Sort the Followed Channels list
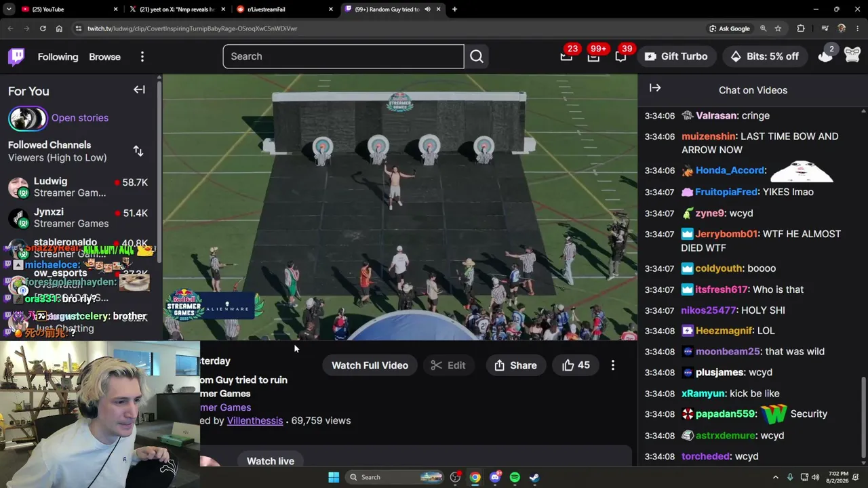This screenshot has height=488, width=868. (x=138, y=151)
